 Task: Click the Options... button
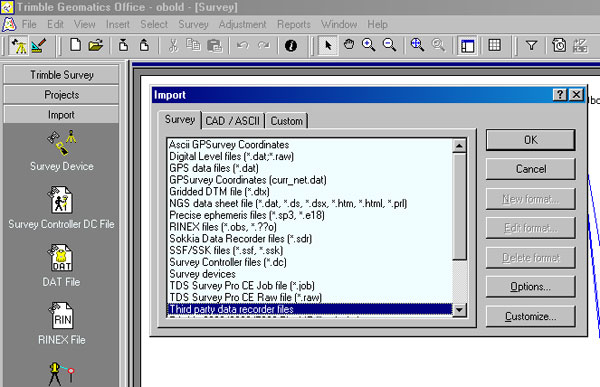(530, 287)
